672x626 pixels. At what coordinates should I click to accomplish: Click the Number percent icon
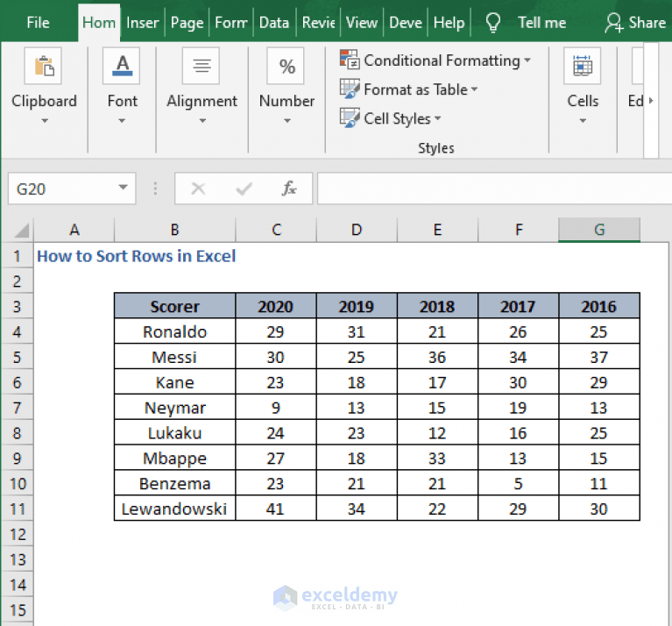coord(286,66)
